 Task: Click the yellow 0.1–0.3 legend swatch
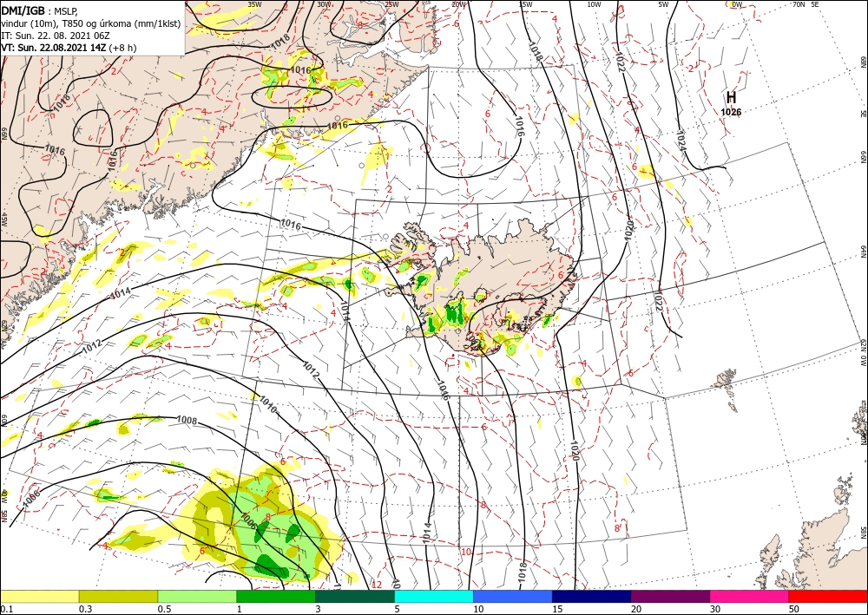pos(39,596)
